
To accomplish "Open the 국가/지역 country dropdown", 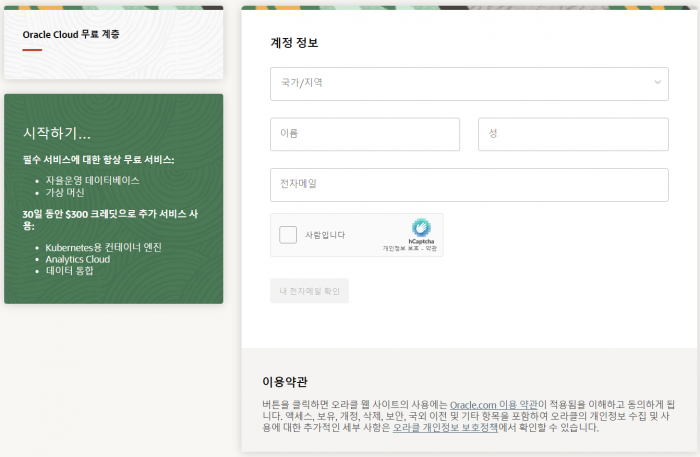I will coord(469,84).
